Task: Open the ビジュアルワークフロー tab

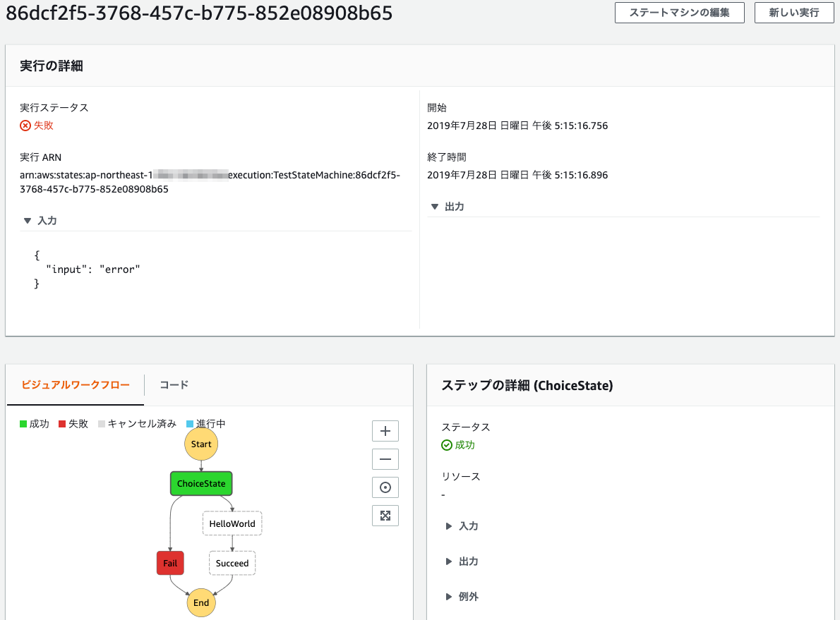Action: (x=76, y=385)
